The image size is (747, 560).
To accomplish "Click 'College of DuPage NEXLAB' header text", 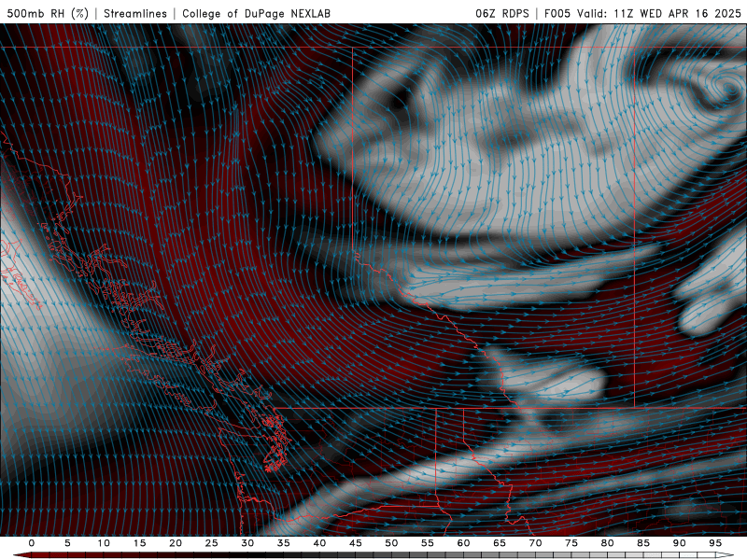I will [x=256, y=13].
